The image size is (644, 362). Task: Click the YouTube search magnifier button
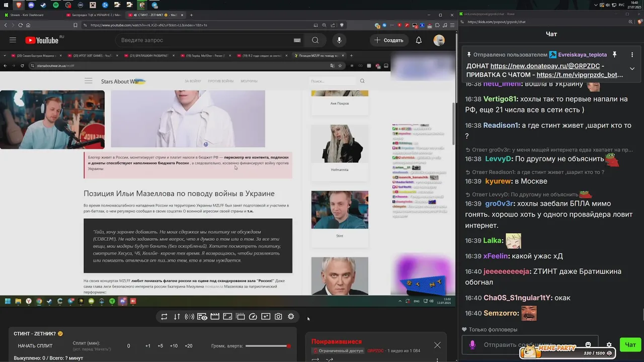pyautogui.click(x=315, y=40)
